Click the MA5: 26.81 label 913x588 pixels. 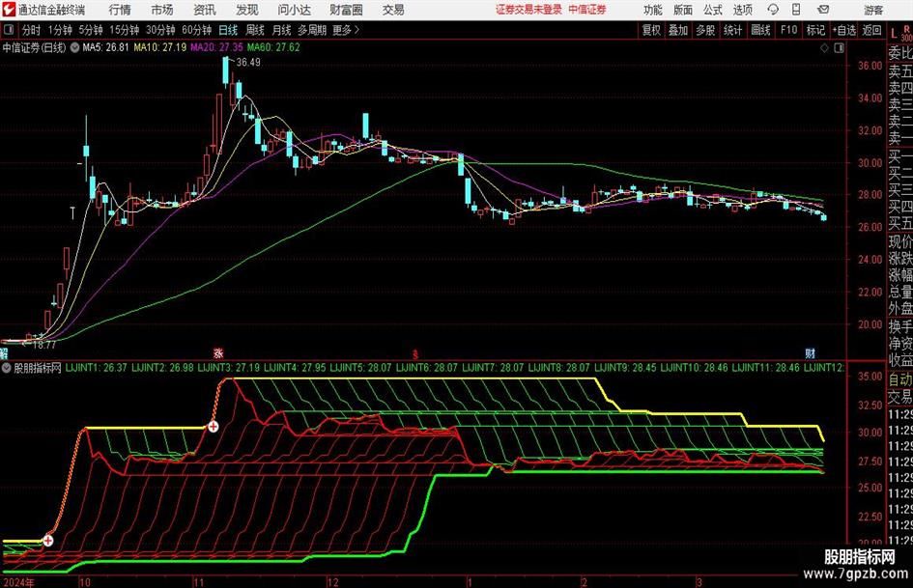(x=105, y=47)
